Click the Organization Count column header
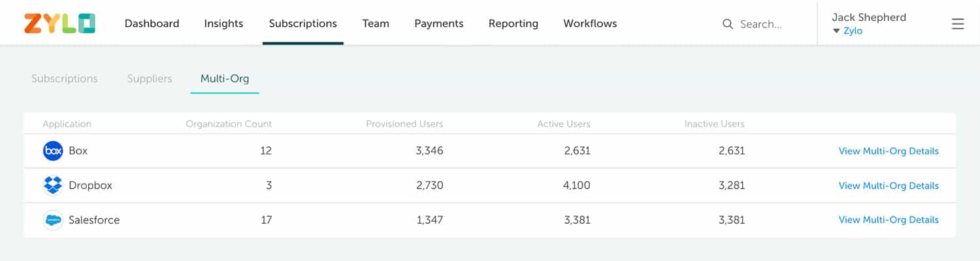Screen dimensions: 980x261 pyautogui.click(x=229, y=124)
